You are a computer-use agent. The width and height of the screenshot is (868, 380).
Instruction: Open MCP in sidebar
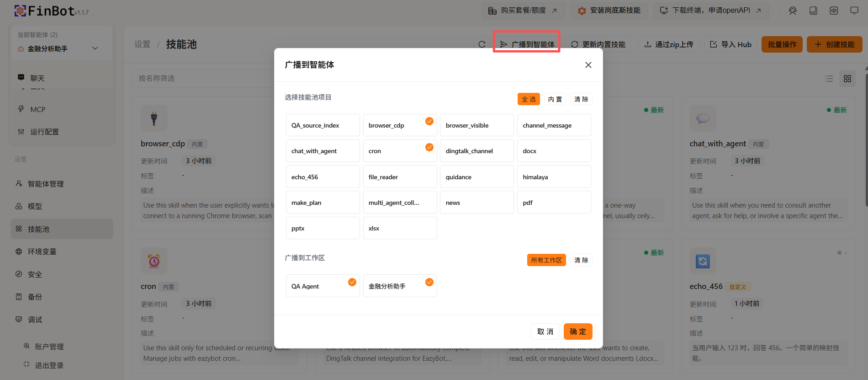(x=62, y=109)
